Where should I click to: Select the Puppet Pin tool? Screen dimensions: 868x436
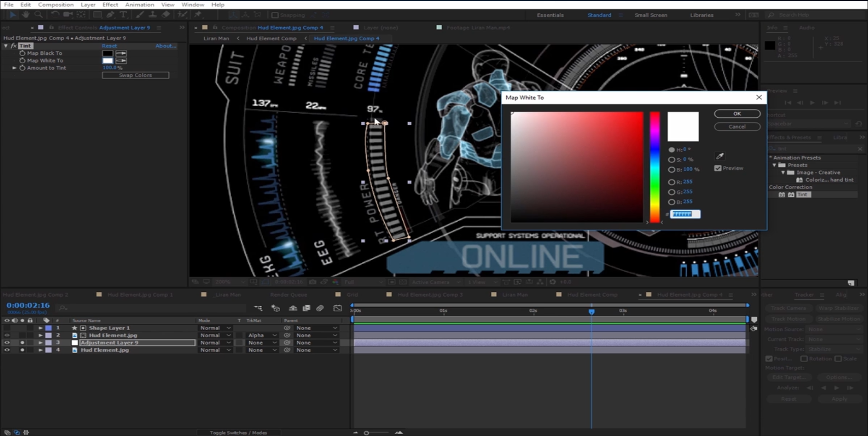coord(198,15)
